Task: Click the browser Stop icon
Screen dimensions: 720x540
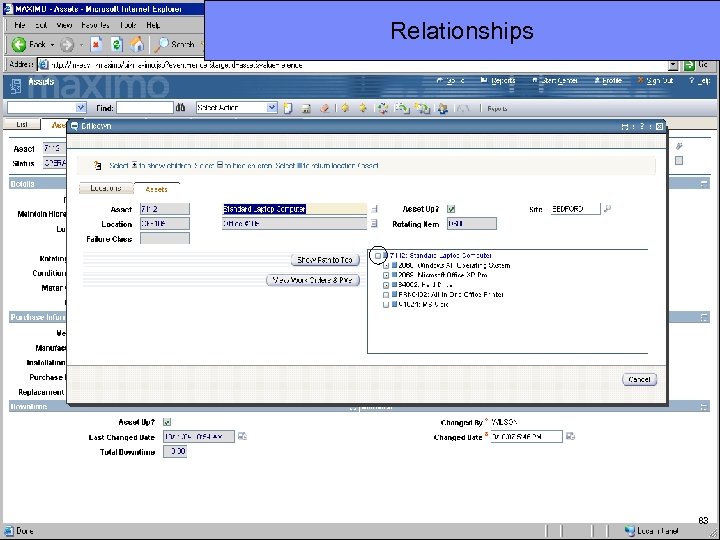Action: point(96,45)
